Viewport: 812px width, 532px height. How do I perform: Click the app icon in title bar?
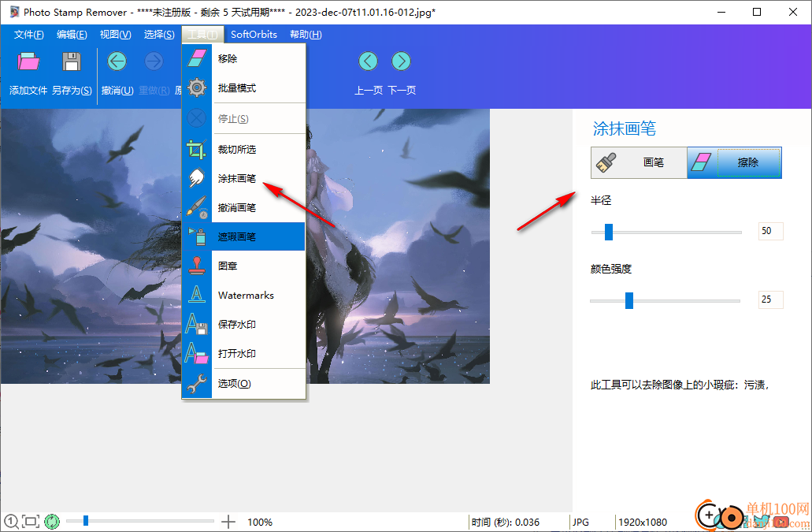[x=14, y=12]
